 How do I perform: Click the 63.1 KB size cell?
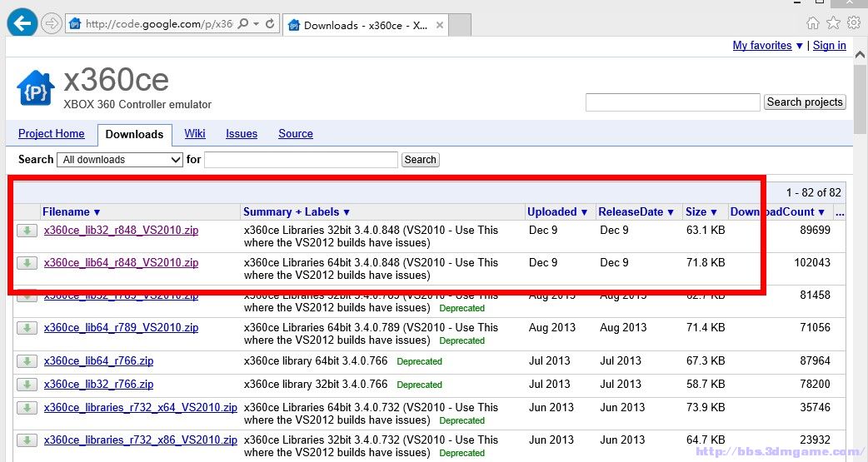(x=706, y=231)
